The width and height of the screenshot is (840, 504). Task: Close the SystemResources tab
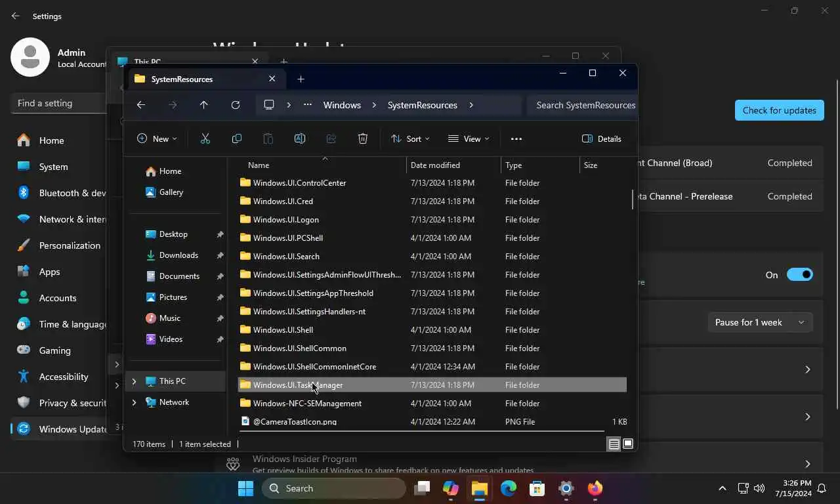point(272,79)
